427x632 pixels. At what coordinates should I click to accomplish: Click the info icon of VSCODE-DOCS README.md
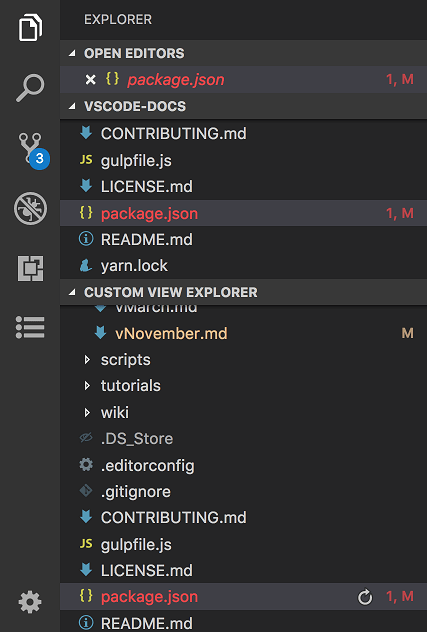pyautogui.click(x=86, y=239)
